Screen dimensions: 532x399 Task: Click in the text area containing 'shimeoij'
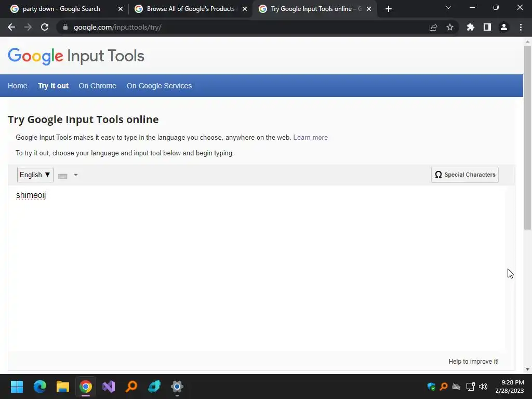point(257,268)
